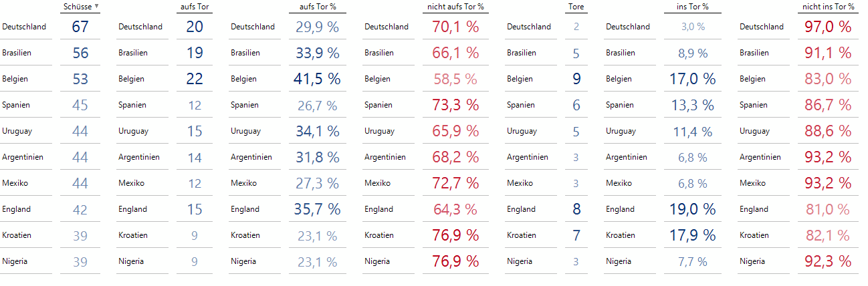The width and height of the screenshot is (868, 286).
Task: Click Nigeria label in nicht ins Tor % table
Action: (x=752, y=261)
